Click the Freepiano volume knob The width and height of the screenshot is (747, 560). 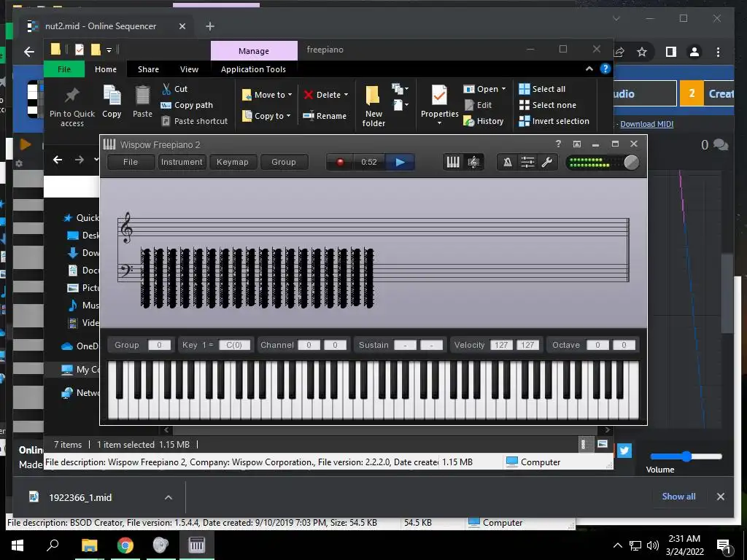631,163
